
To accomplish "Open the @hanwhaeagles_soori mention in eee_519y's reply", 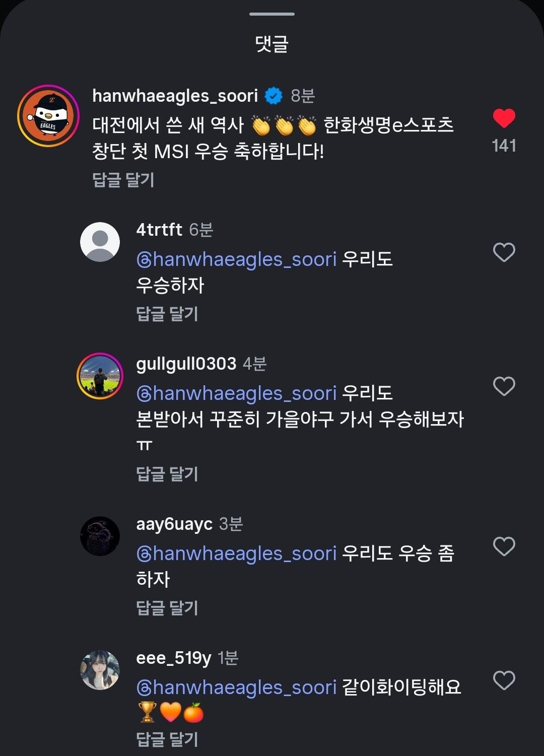I will click(236, 688).
